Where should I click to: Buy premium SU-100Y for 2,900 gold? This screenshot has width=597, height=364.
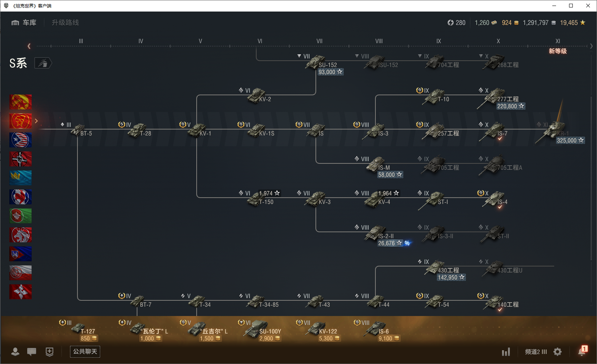pos(270,339)
